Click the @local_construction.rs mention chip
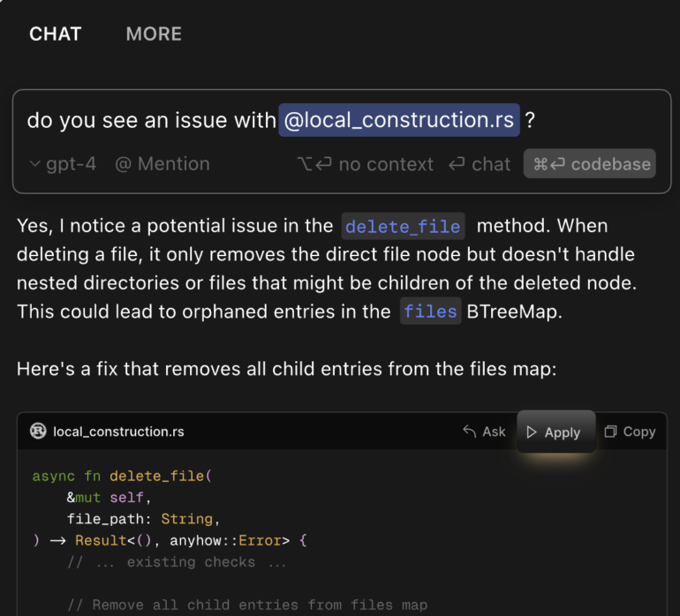680x616 pixels. (x=399, y=120)
